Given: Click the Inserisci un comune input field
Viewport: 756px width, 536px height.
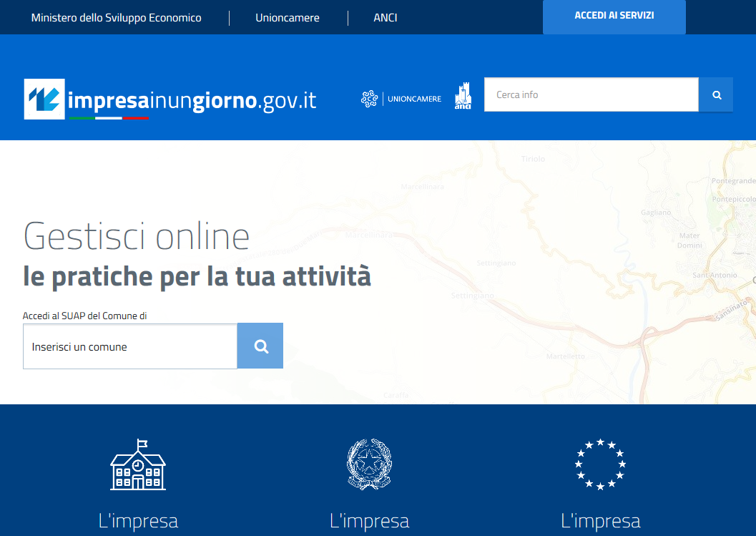Looking at the screenshot, I should 129,346.
